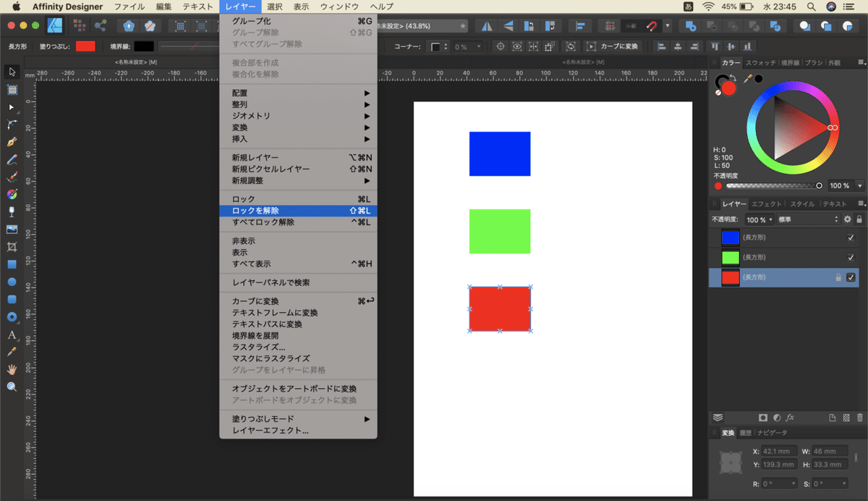Select the Transparency wine-glass tool

[12, 211]
